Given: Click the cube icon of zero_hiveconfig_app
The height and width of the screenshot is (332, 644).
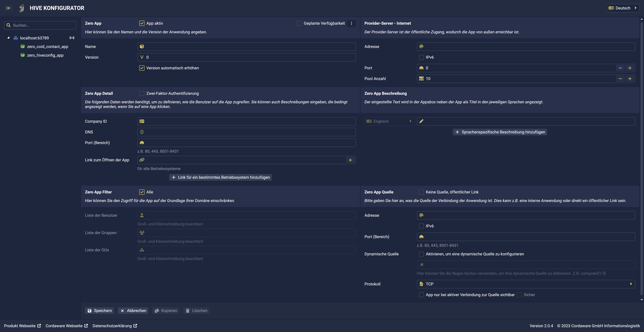Looking at the screenshot, I should tap(23, 55).
